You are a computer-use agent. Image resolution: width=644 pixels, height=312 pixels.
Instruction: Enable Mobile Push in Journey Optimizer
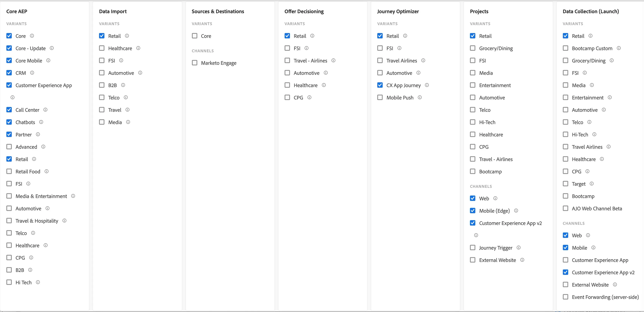coord(380,97)
